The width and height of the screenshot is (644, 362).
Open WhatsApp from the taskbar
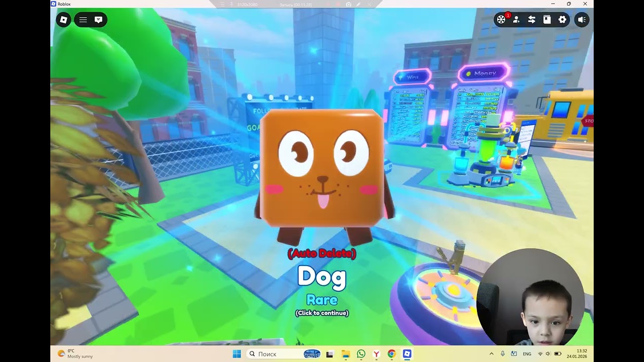coord(361,354)
